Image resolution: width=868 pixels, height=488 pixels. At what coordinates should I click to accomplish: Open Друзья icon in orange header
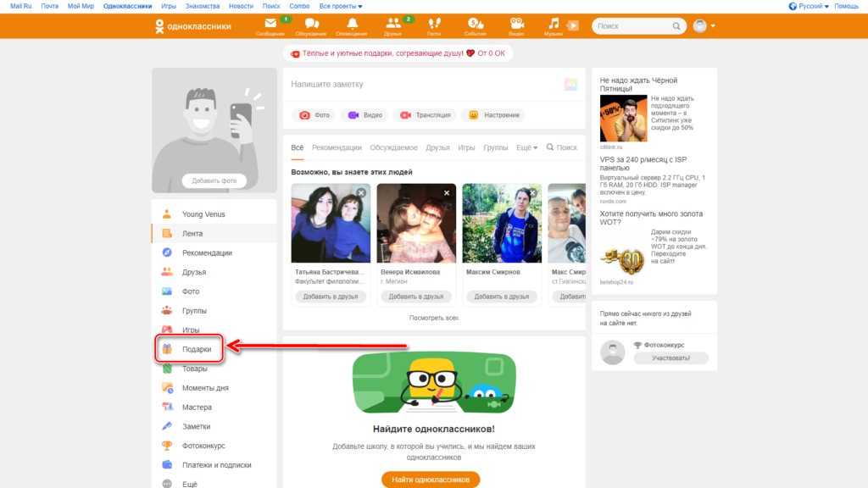click(x=393, y=25)
